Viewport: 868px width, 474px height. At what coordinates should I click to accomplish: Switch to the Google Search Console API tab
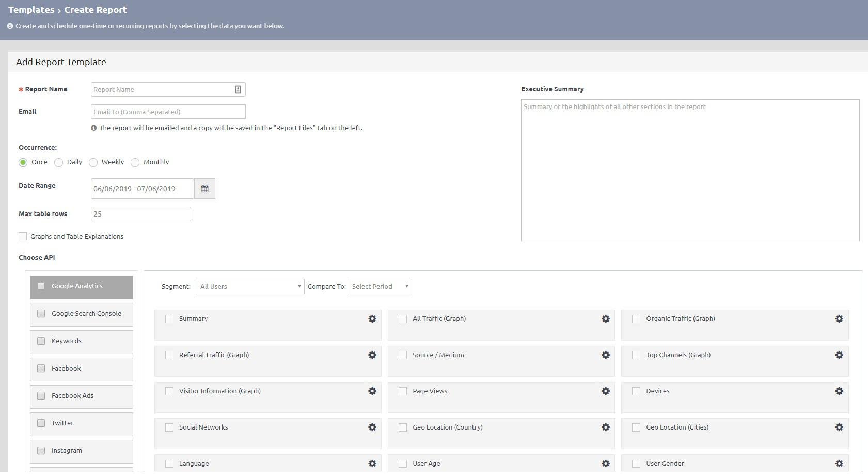pos(82,314)
